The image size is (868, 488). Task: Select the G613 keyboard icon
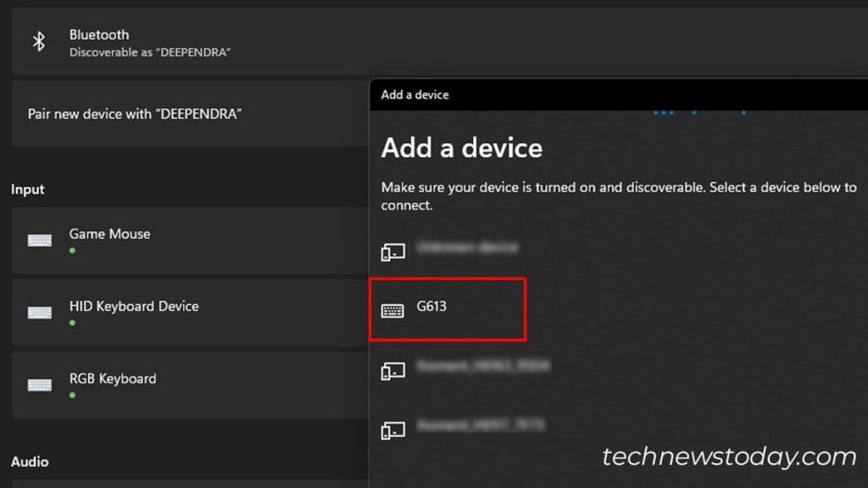pos(393,309)
